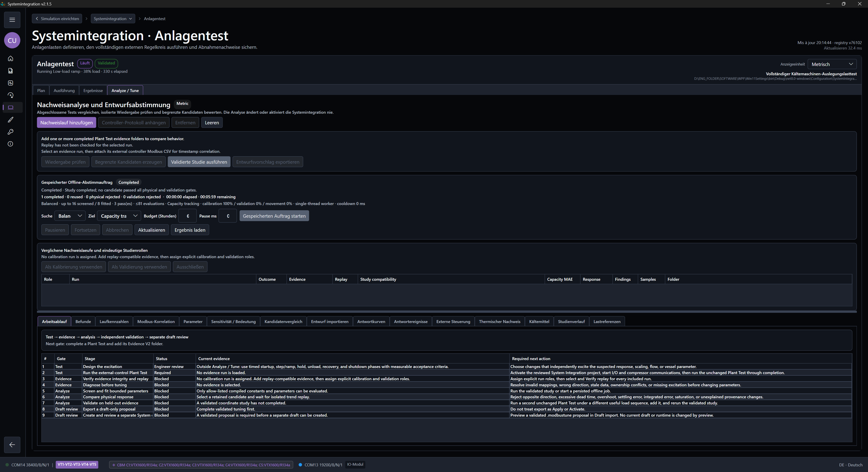Click Ergebnis laden button
This screenshot has height=472, width=868.
190,230
